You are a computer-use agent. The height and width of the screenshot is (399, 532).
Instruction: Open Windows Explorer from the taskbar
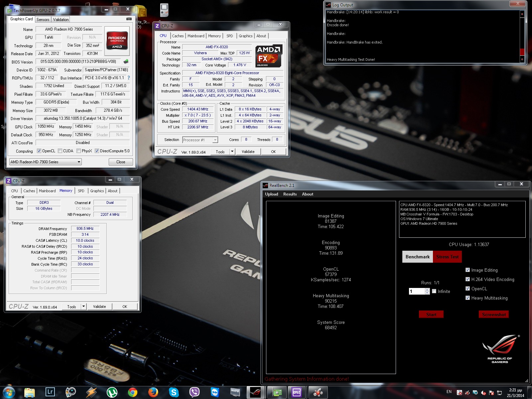[29, 392]
